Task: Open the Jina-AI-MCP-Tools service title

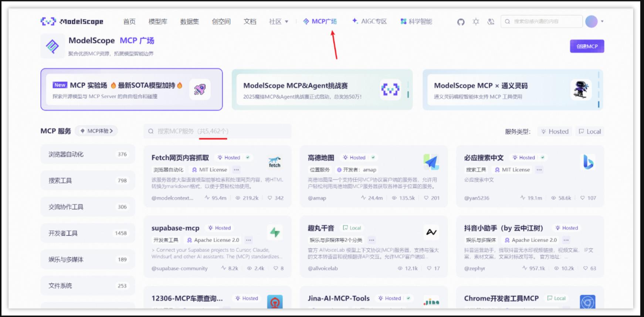Action: [x=339, y=298]
